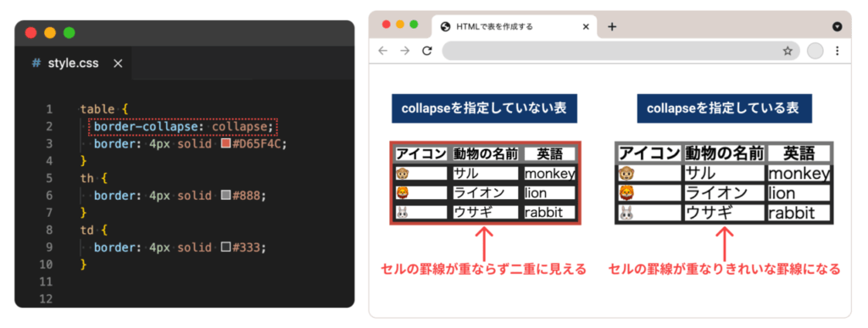The width and height of the screenshot is (868, 328).
Task: Click the #D65F4C color swatch
Action: pos(225,144)
